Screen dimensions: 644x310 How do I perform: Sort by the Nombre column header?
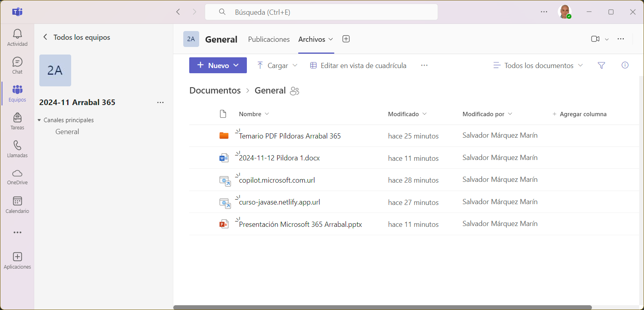[254, 114]
